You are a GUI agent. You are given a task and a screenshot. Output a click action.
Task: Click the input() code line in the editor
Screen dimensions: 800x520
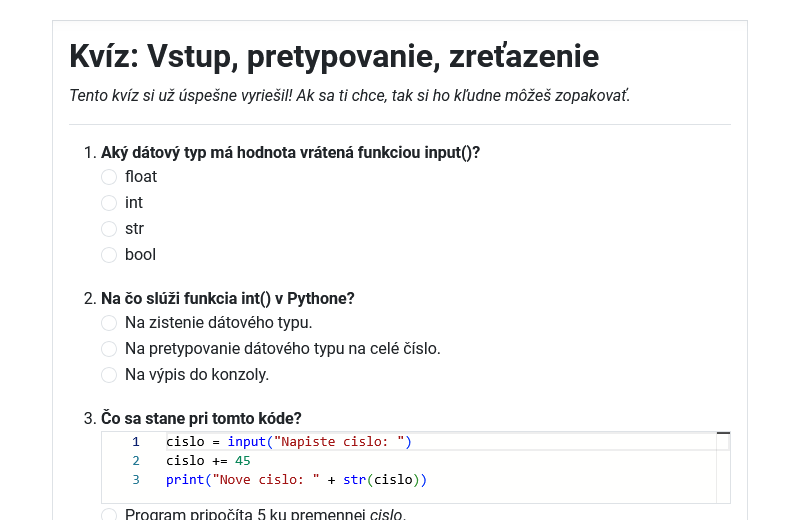point(288,442)
